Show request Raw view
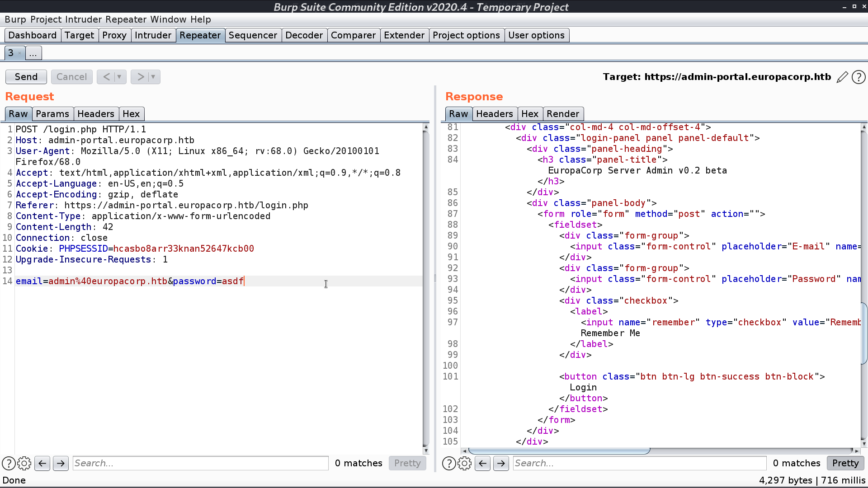The image size is (868, 488). click(18, 114)
